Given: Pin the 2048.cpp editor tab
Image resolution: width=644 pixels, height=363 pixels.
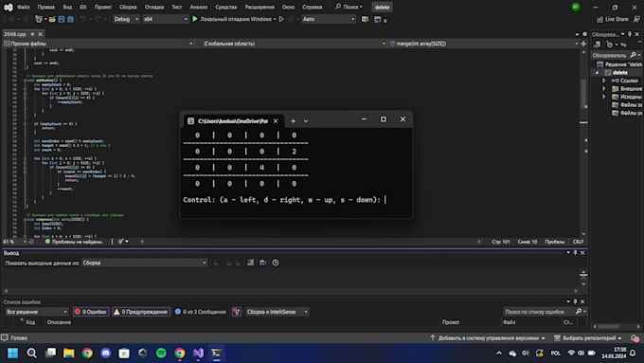Looking at the screenshot, I should [x=32, y=34].
